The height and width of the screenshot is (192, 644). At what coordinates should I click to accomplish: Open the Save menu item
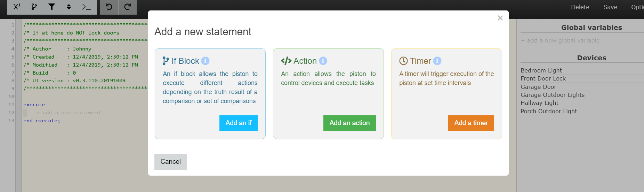coord(610,7)
